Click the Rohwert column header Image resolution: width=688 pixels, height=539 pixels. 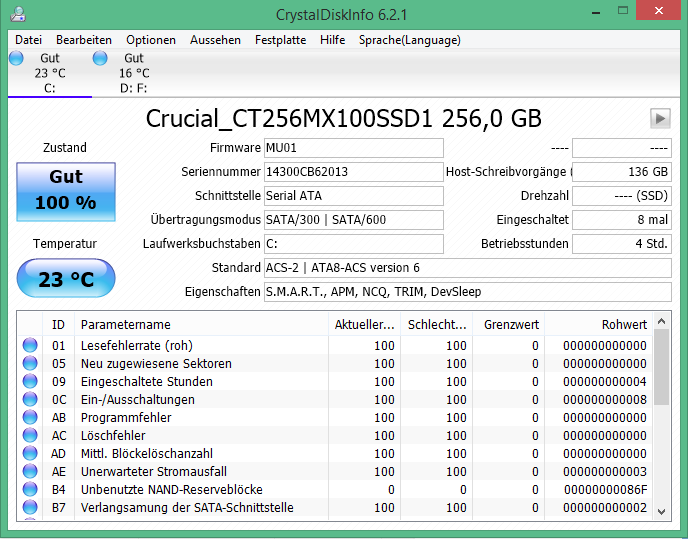click(598, 324)
